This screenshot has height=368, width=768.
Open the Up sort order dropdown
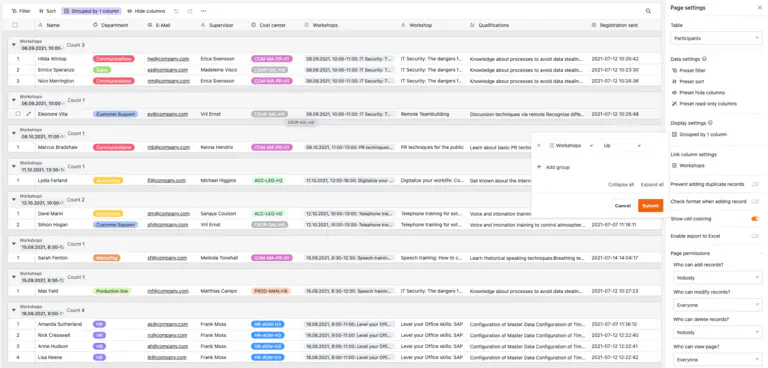click(x=622, y=146)
